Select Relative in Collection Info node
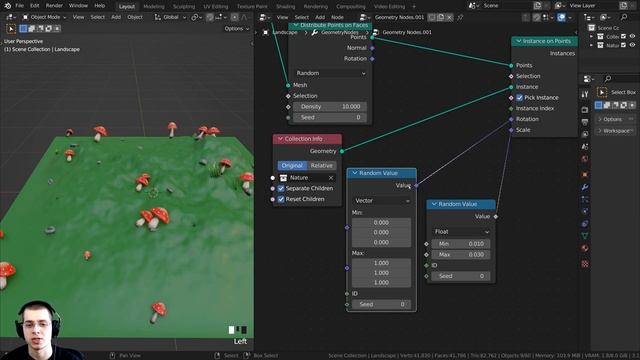 click(322, 165)
